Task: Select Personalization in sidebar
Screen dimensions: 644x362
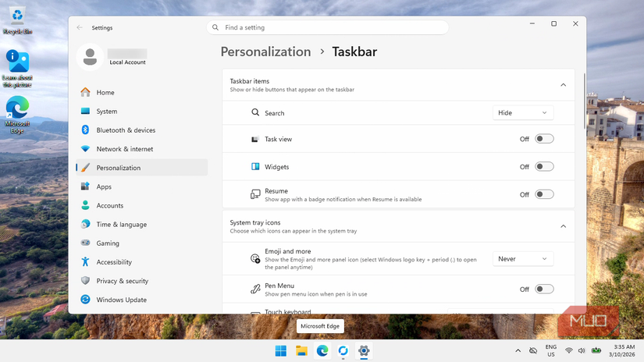Action: click(142, 168)
